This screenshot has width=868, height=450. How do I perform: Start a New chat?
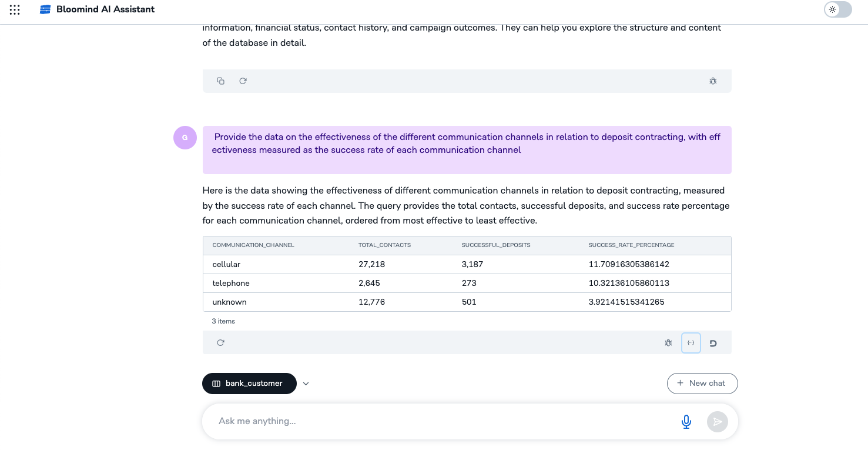click(x=702, y=383)
